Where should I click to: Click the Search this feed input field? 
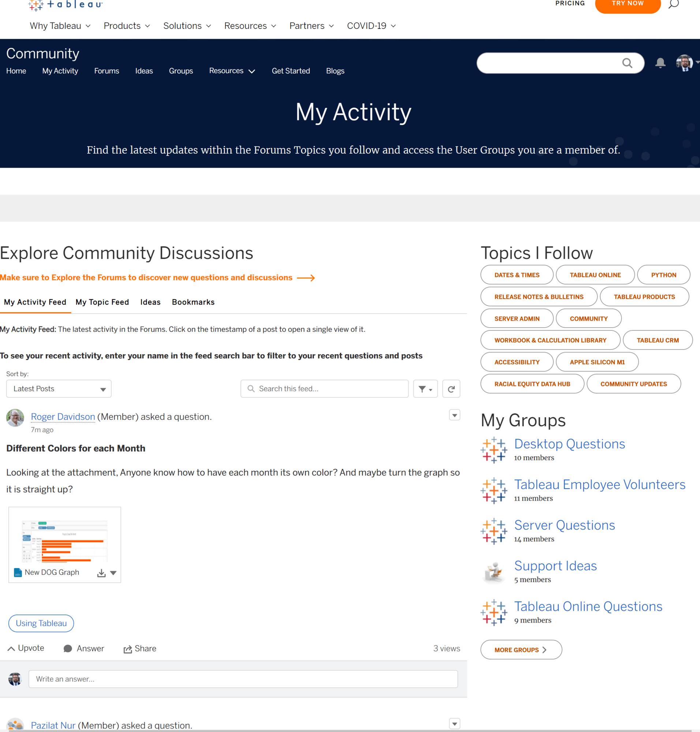pos(324,388)
